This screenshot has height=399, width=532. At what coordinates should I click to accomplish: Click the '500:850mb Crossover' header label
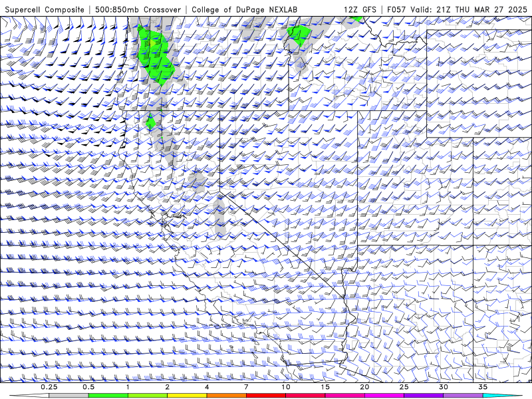click(x=138, y=9)
